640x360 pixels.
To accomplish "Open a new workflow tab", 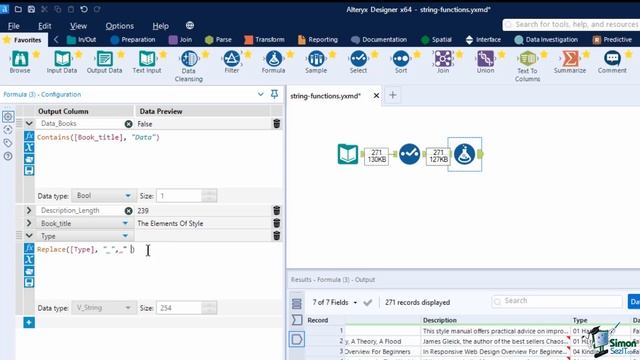I will tap(393, 95).
